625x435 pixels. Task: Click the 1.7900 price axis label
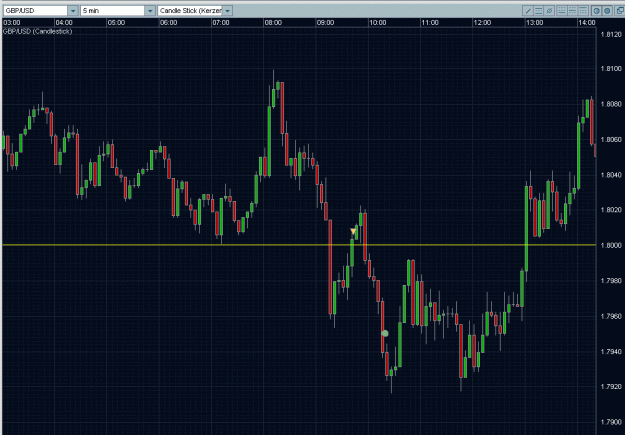[x=611, y=422]
